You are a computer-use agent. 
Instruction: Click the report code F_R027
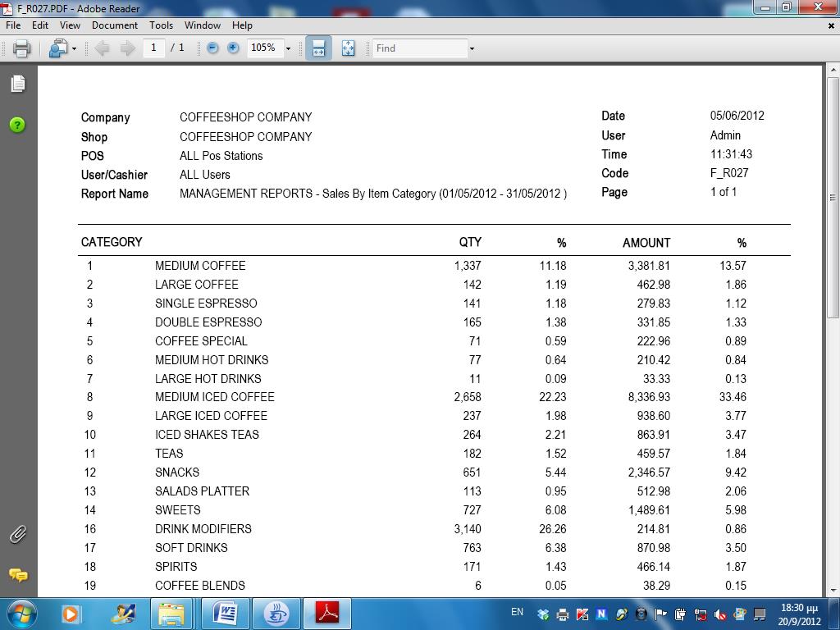click(729, 173)
